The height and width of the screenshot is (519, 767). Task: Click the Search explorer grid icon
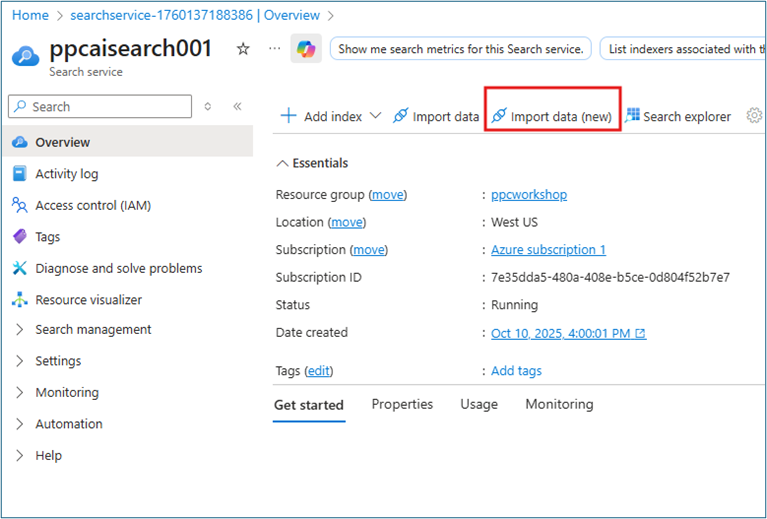click(632, 115)
